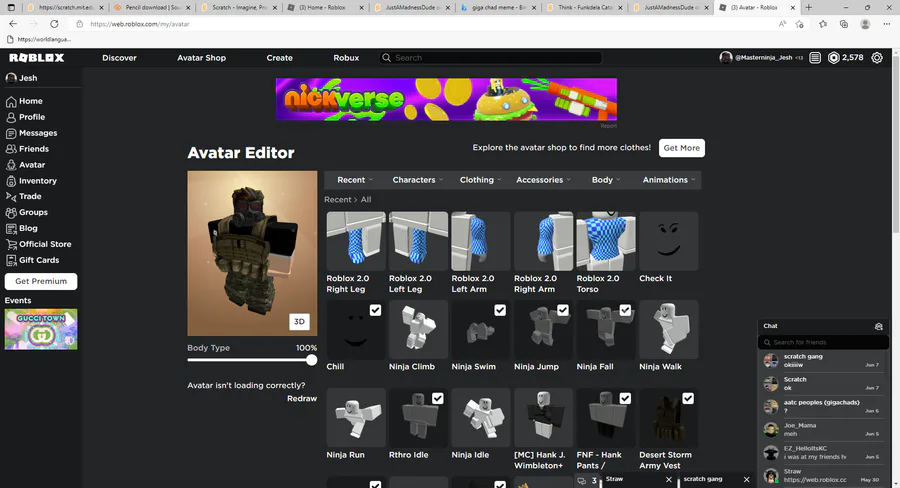The image size is (900, 488).
Task: Click the browser refresh button
Action: click(54, 24)
